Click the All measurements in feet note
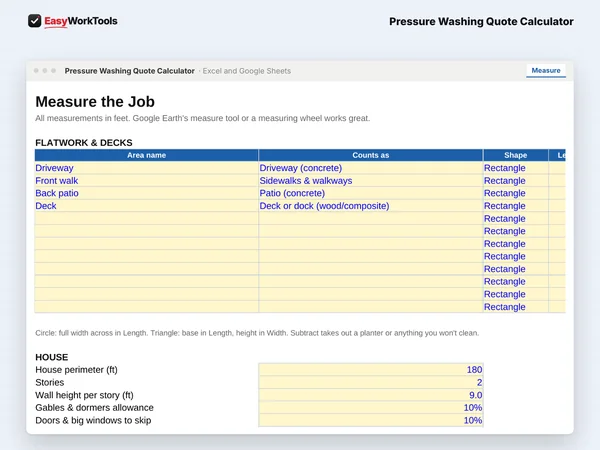The height and width of the screenshot is (450, 600). (202, 118)
